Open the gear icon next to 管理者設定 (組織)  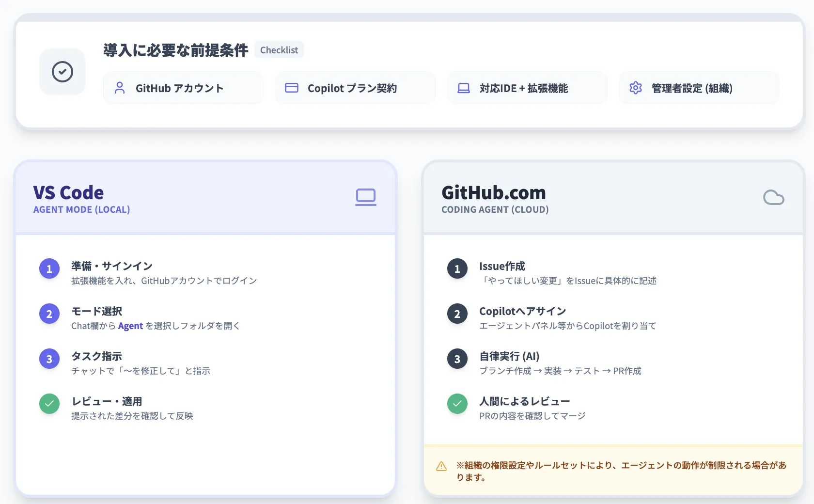(635, 88)
